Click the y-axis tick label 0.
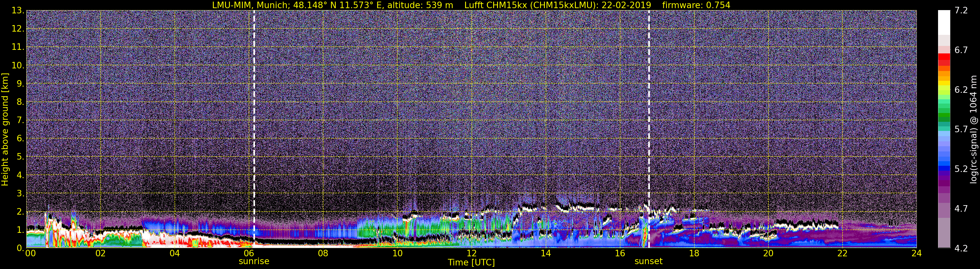 pyautogui.click(x=20, y=248)
